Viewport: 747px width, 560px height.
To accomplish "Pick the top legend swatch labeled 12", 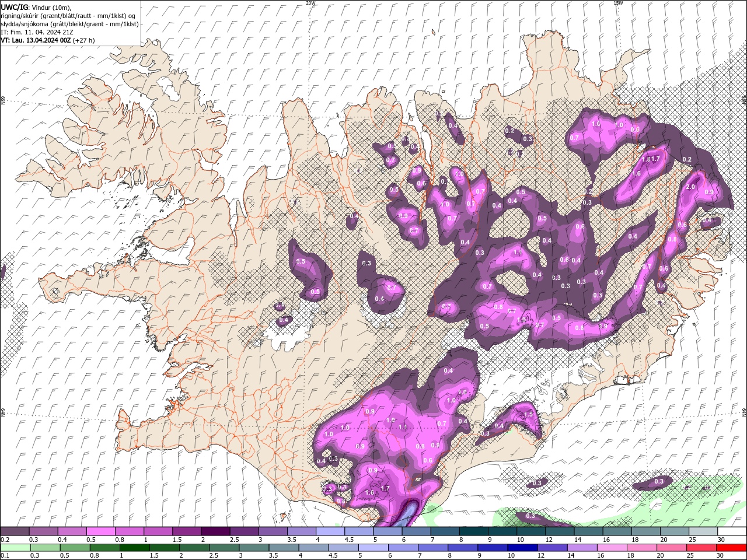I will [560, 531].
